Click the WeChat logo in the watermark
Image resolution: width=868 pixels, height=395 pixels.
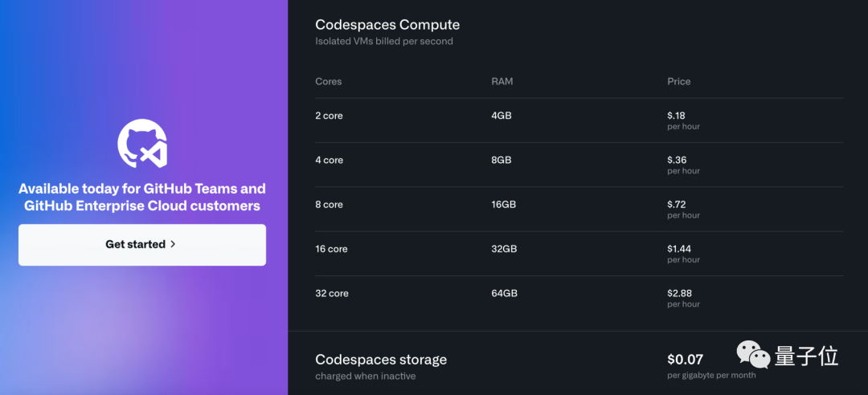[753, 356]
